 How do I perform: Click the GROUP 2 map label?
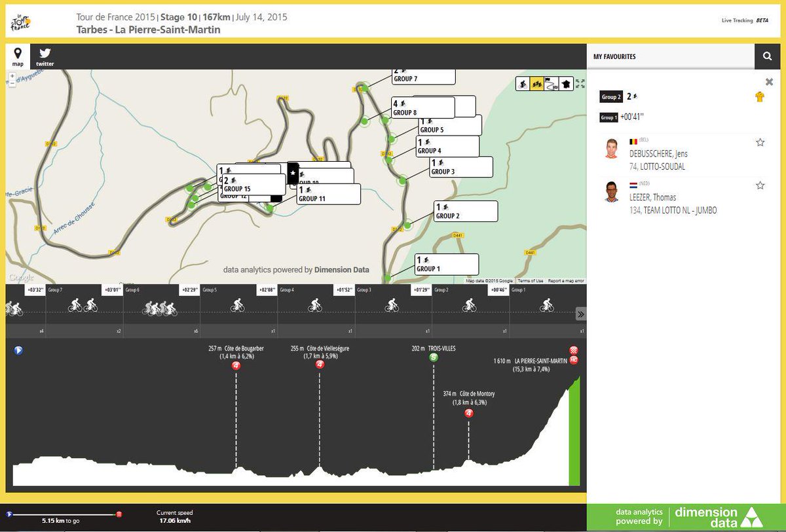(x=464, y=211)
